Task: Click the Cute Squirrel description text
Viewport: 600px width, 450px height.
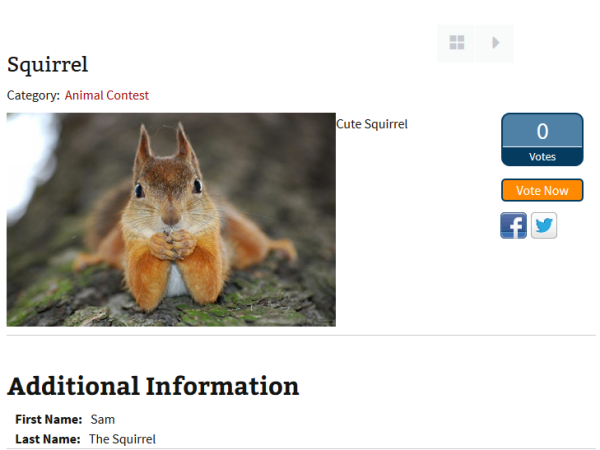Action: click(x=372, y=124)
